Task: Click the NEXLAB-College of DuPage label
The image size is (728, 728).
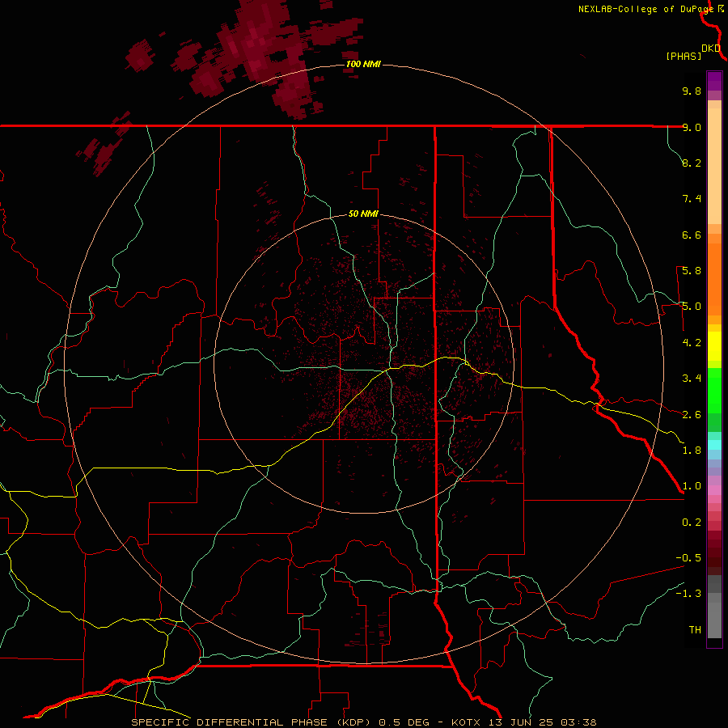Action: coord(645,9)
